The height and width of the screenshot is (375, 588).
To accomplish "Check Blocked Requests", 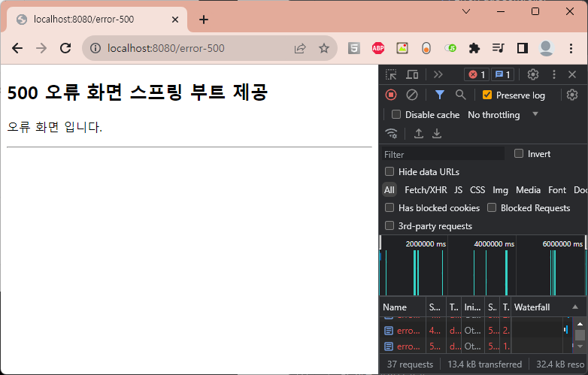I will [492, 207].
